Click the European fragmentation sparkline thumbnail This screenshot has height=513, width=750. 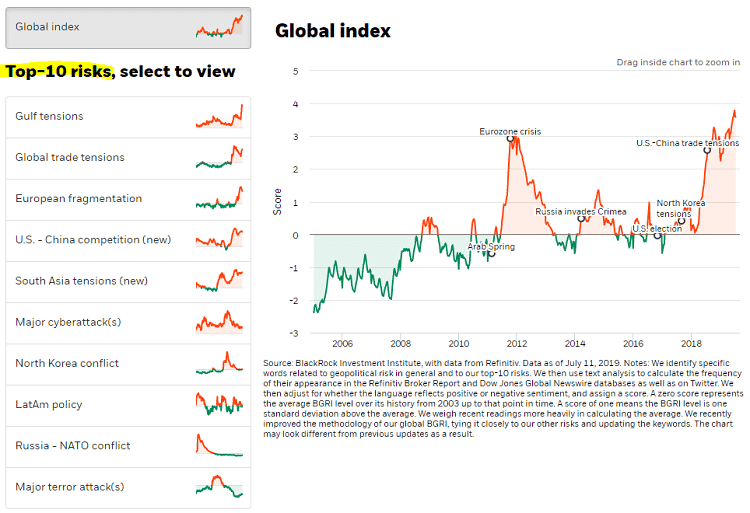(219, 198)
